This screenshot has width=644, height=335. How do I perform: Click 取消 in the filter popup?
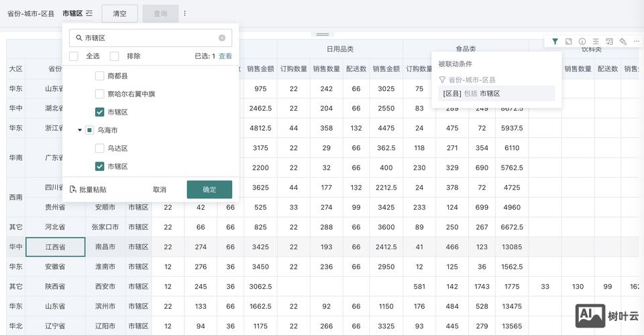160,190
